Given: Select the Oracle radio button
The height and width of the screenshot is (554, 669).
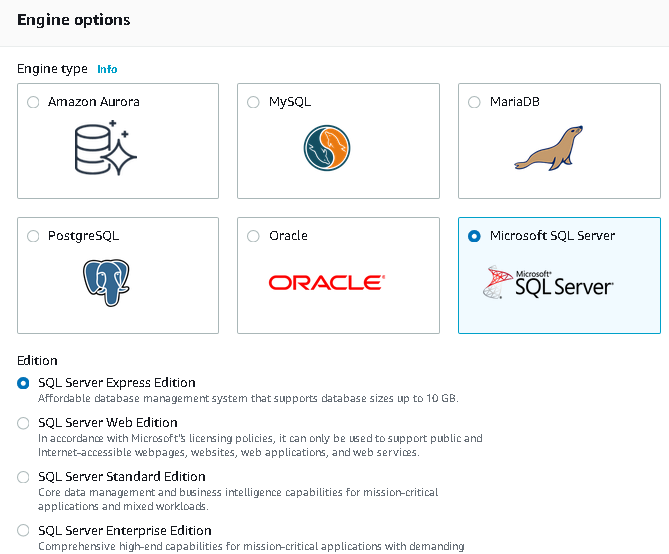Looking at the screenshot, I should tap(255, 236).
